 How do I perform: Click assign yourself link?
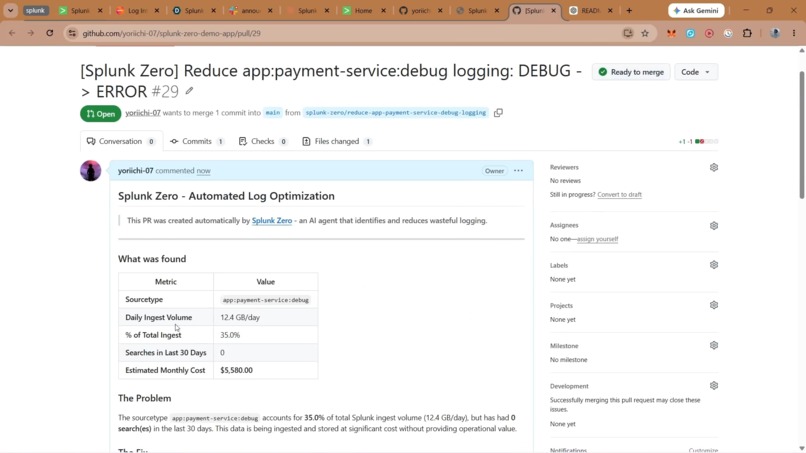pyautogui.click(x=597, y=239)
